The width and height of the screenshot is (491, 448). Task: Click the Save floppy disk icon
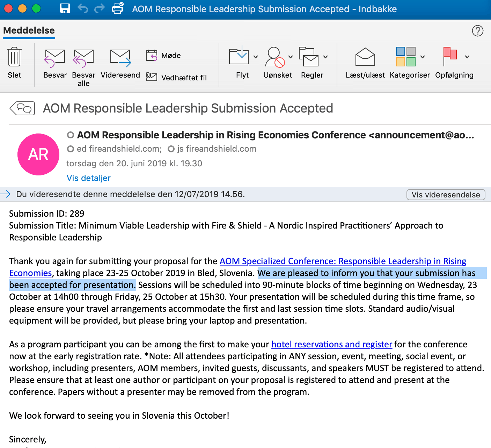(65, 8)
